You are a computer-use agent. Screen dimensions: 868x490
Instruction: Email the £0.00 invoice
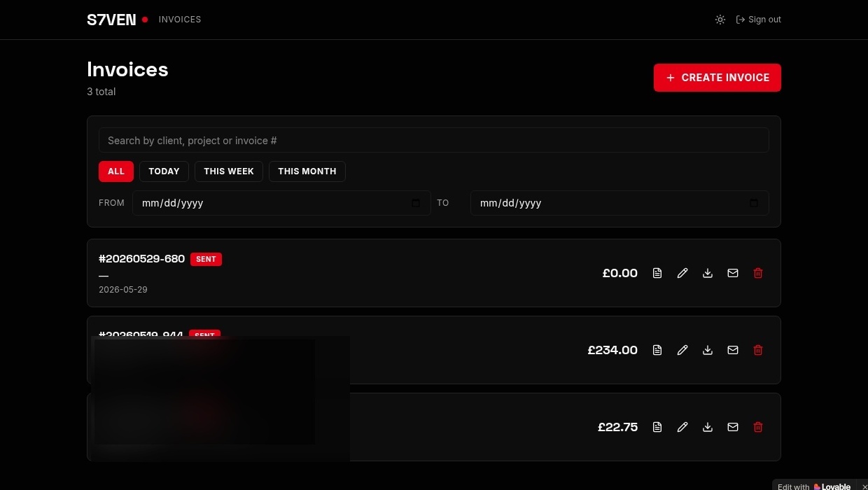click(x=733, y=273)
